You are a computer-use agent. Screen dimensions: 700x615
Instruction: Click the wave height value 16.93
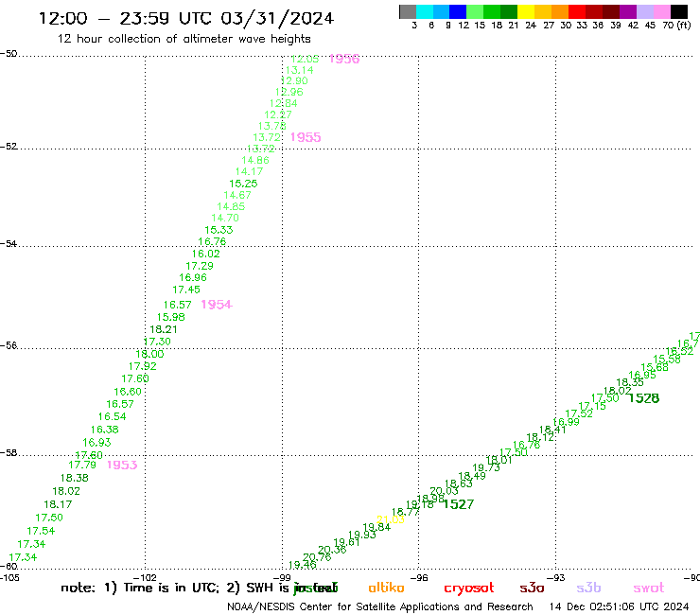pyautogui.click(x=96, y=443)
